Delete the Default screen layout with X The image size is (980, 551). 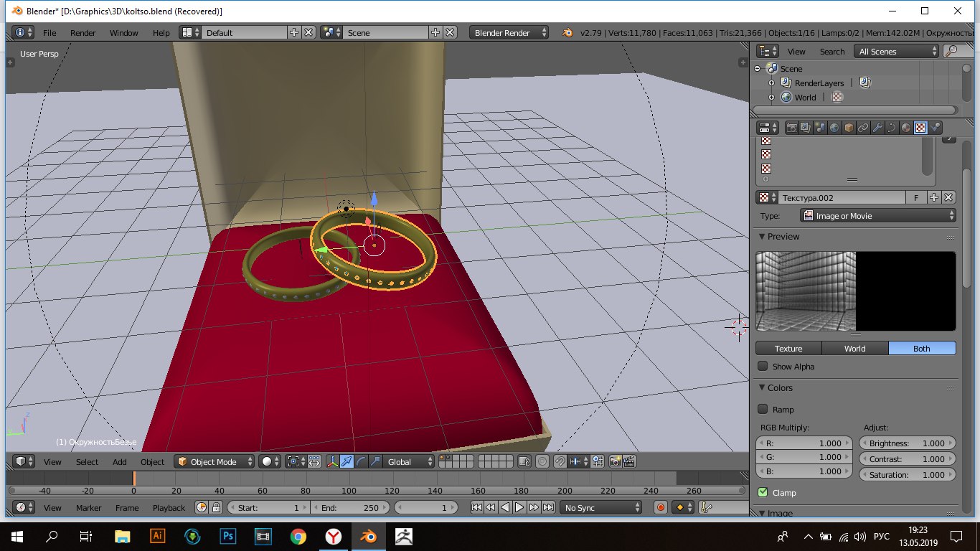308,32
